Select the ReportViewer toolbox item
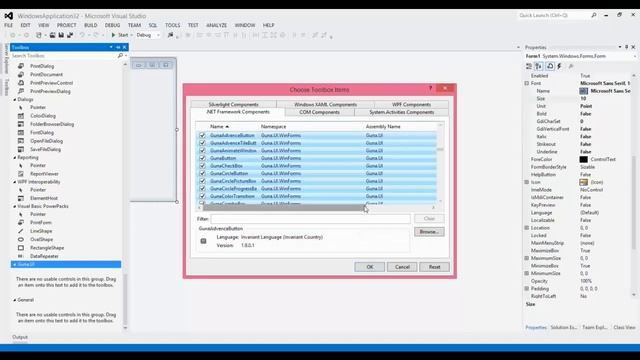The image size is (640, 360). click(x=44, y=174)
